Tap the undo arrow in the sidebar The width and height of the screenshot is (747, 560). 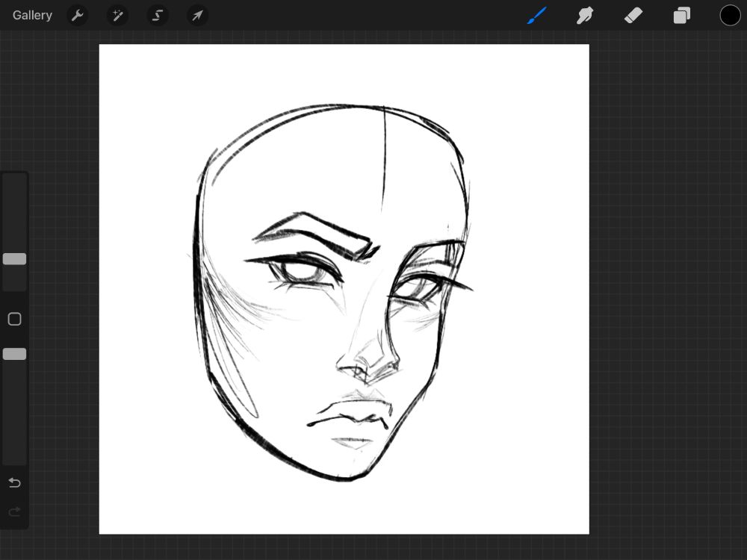point(15,482)
